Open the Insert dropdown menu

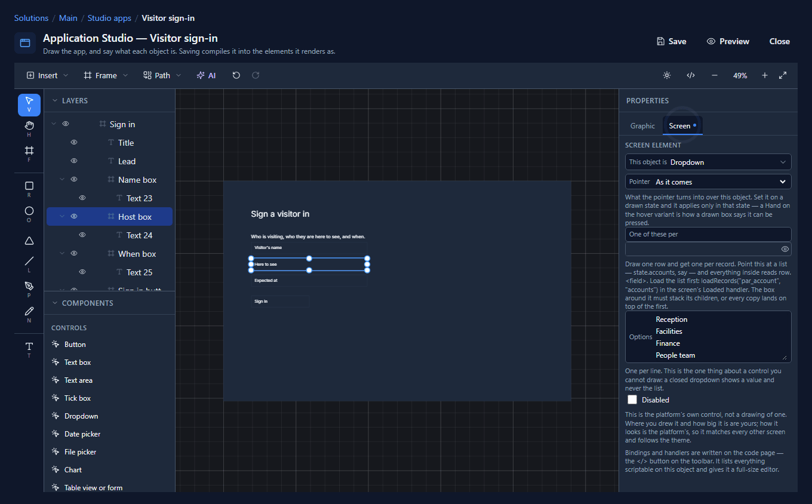pos(48,75)
